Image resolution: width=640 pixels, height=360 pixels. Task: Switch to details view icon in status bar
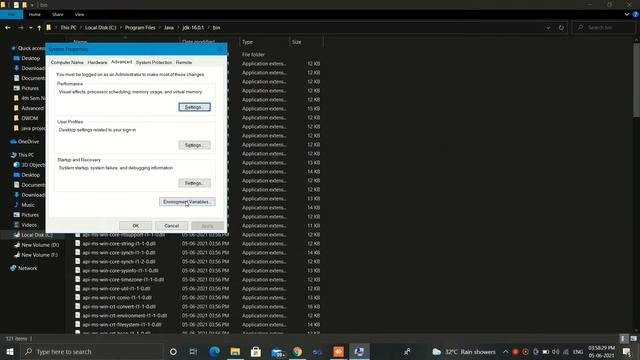[x=623, y=338]
